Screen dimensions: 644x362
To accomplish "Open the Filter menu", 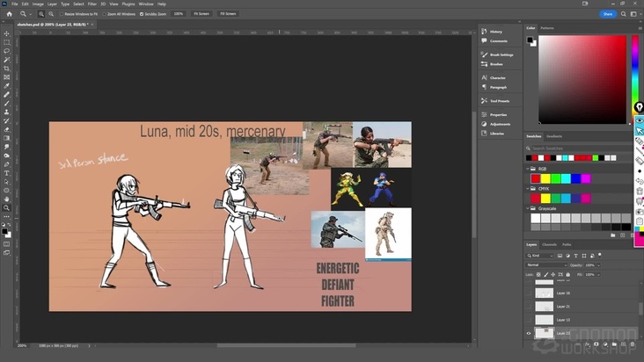I will point(92,4).
